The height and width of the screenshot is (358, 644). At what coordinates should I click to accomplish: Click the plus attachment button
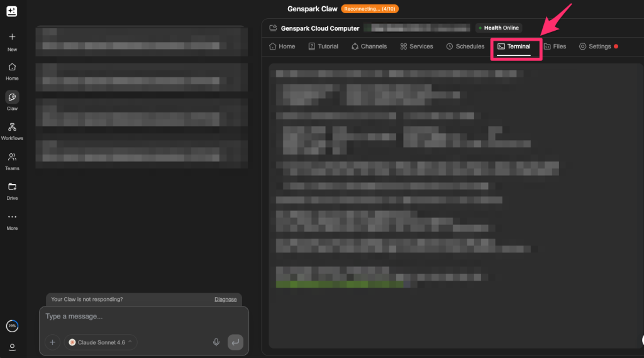(x=52, y=342)
